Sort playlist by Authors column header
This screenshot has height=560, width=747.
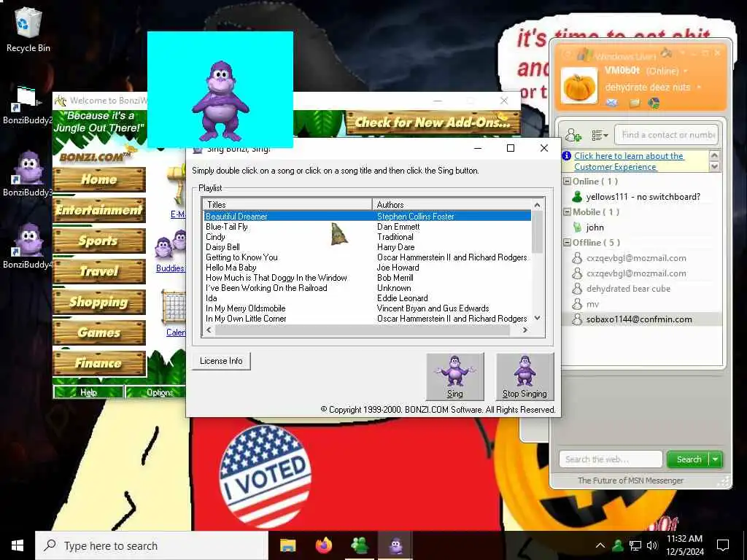click(452, 204)
